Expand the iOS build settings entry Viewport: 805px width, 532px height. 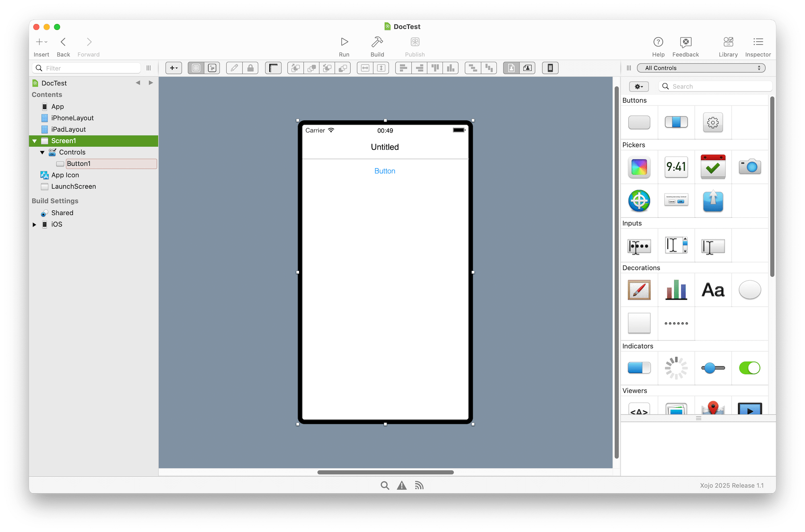(x=34, y=224)
